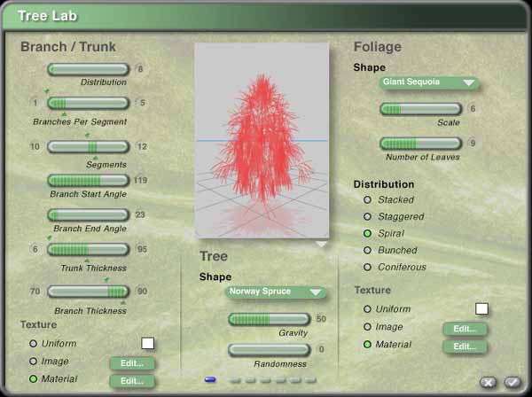Click Edit button next to Branch / Trunk Image texture

click(x=132, y=363)
